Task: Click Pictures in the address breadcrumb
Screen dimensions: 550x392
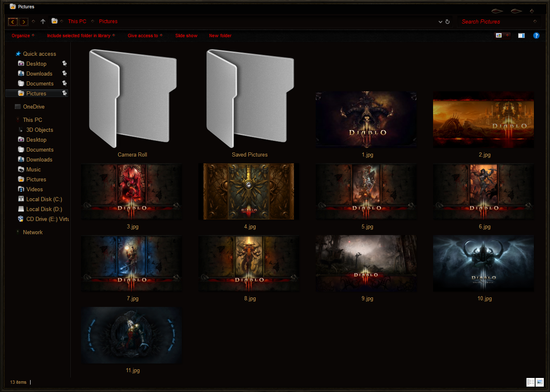Action: point(108,21)
